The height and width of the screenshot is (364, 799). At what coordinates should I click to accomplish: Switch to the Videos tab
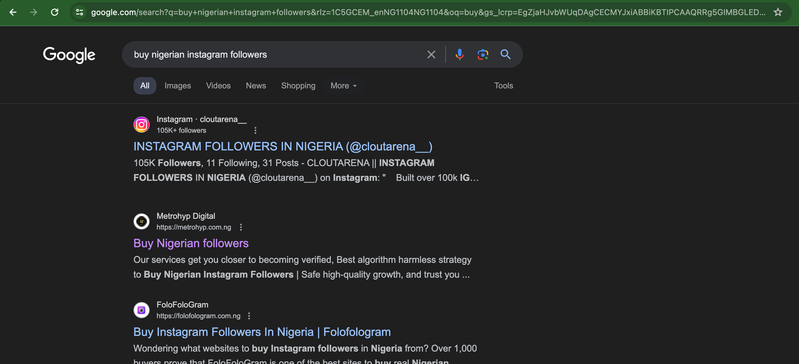click(218, 86)
